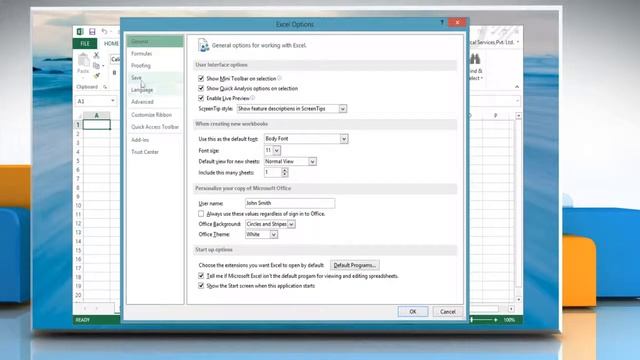Click the zoom in plus icon in status bar

(x=496, y=320)
